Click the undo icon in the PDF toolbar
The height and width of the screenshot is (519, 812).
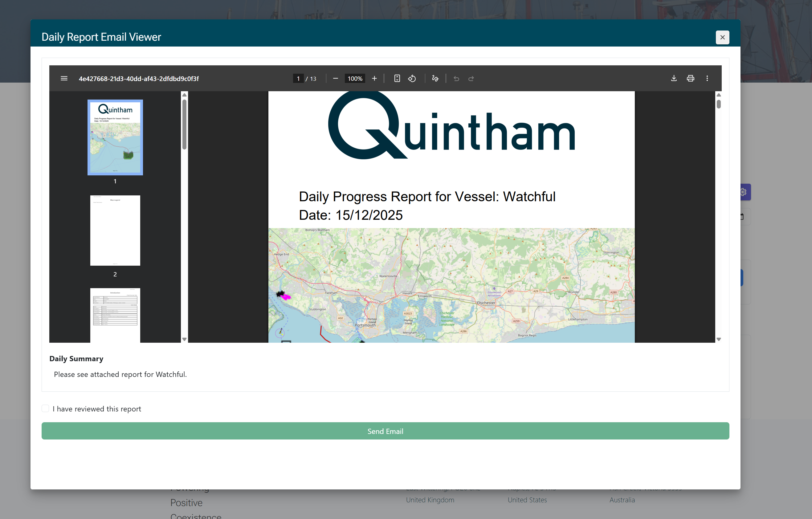[456, 79]
